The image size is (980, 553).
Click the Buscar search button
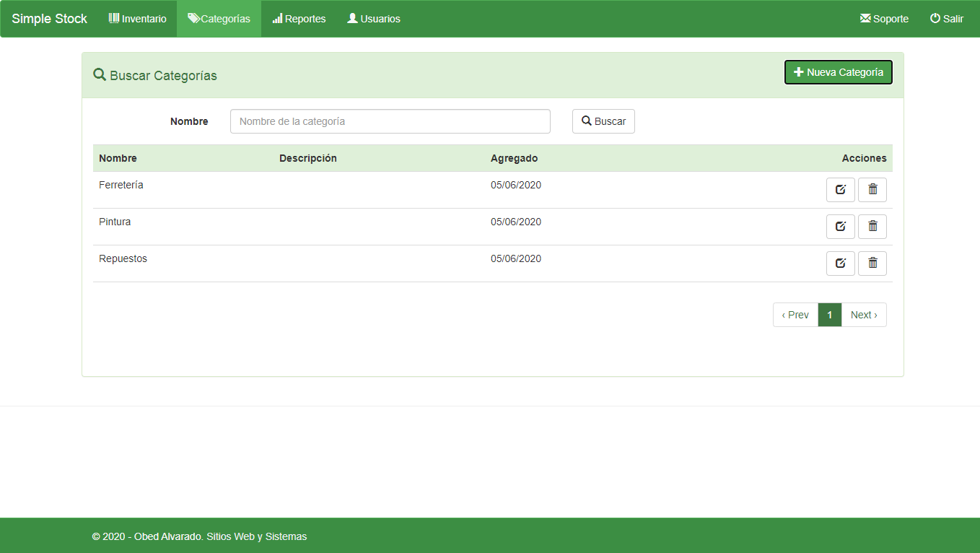603,121
